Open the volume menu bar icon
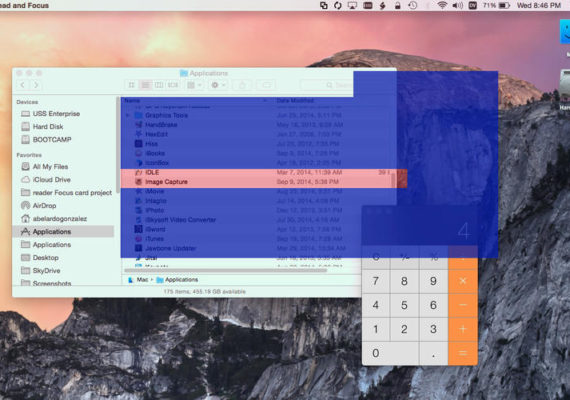The image size is (570, 400). click(458, 5)
